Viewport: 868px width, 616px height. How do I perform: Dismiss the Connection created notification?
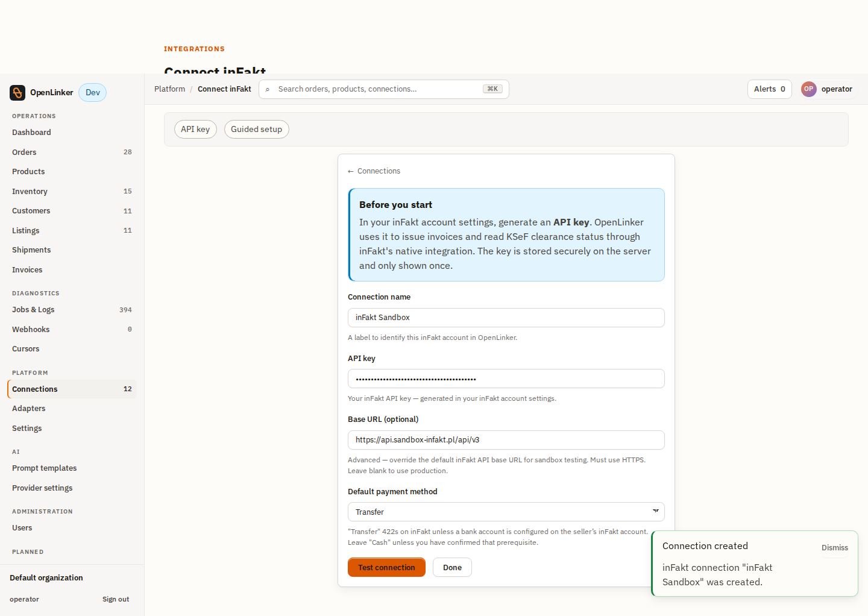(834, 547)
